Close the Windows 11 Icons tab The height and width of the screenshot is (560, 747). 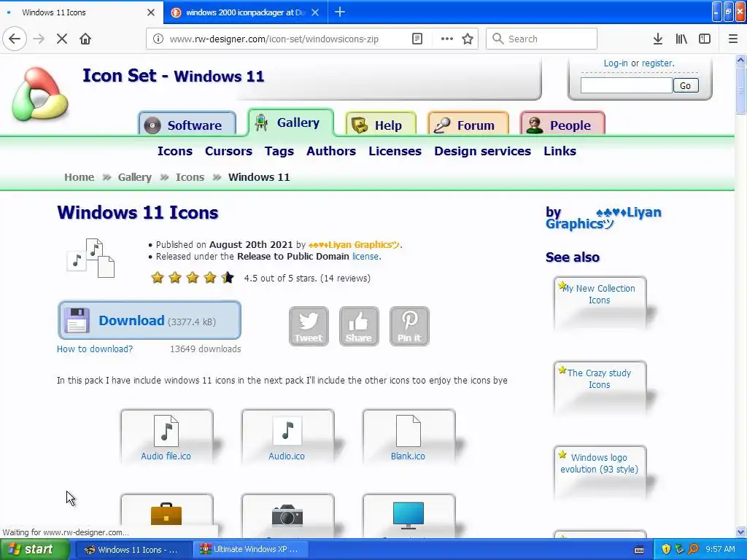[151, 12]
